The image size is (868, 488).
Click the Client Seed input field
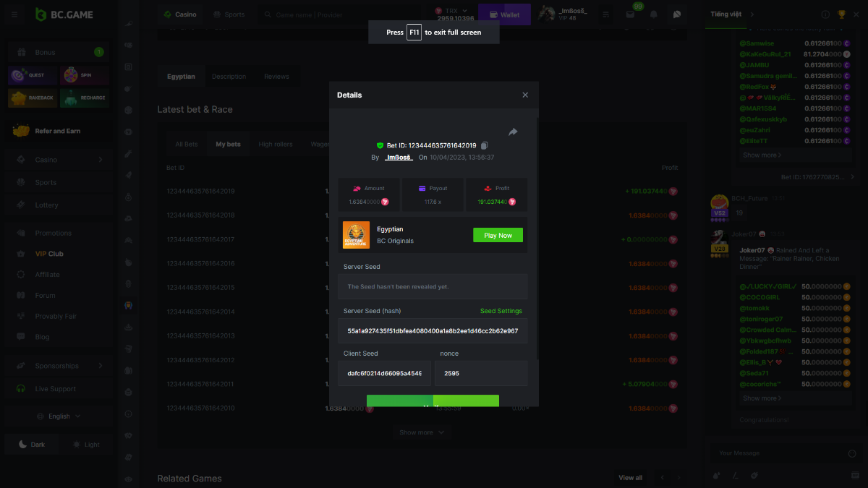pos(384,373)
